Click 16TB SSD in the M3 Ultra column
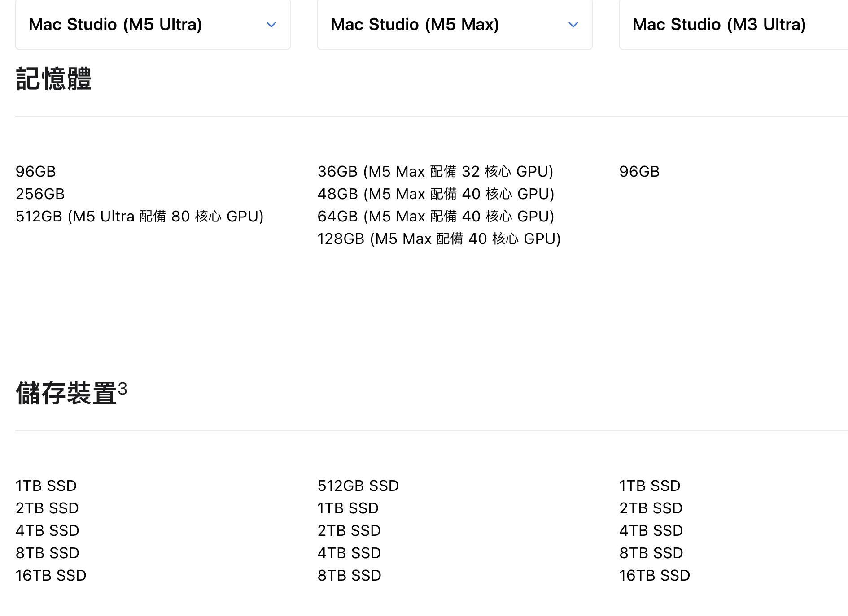This screenshot has height=616, width=848. [x=655, y=575]
